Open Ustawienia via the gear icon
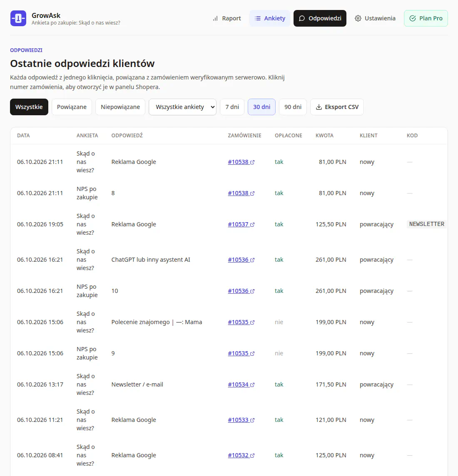This screenshot has width=458, height=476. click(x=358, y=18)
